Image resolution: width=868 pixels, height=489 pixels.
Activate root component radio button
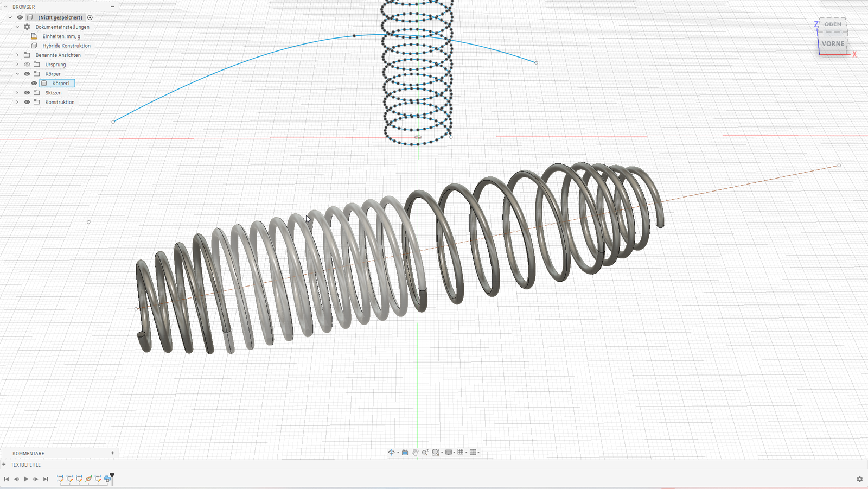[90, 17]
